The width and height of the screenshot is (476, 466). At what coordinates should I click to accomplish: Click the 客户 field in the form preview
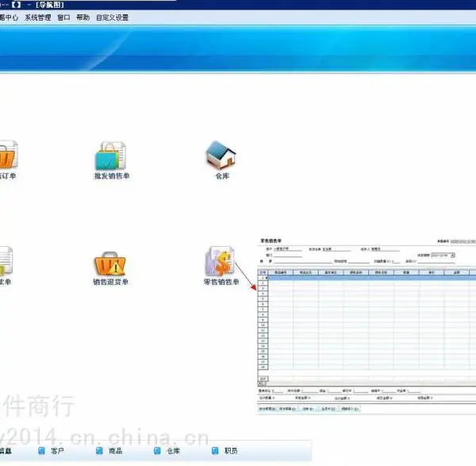click(287, 248)
